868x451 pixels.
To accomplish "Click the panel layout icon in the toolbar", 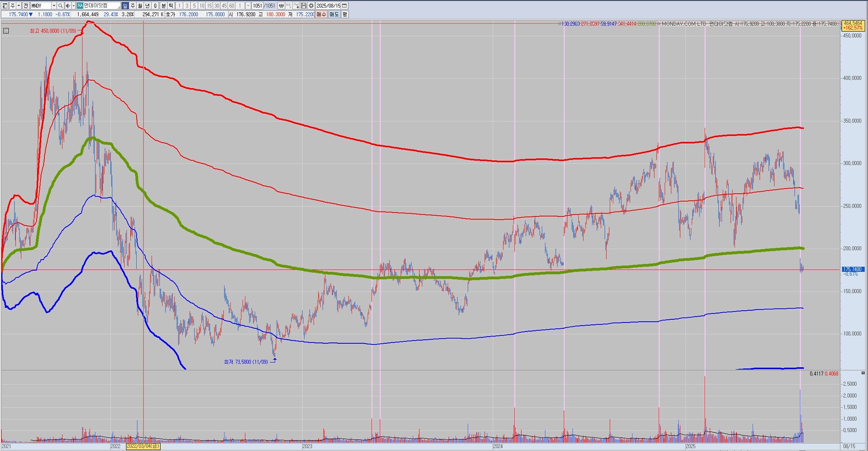I will 5,5.
